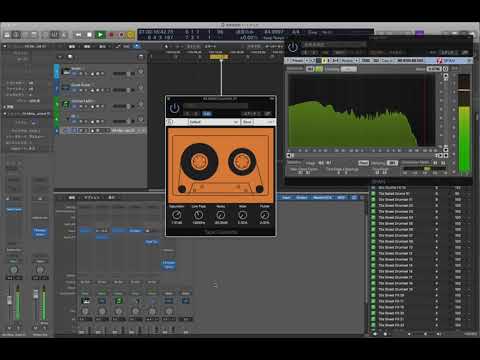The height and width of the screenshot is (360, 480).
Task: Toggle the yellow Cycle mode button
Action: click(x=131, y=35)
